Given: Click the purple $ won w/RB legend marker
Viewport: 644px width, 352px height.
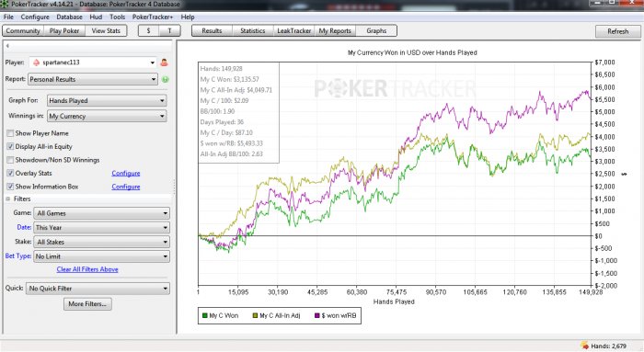Looking at the screenshot, I should point(316,315).
